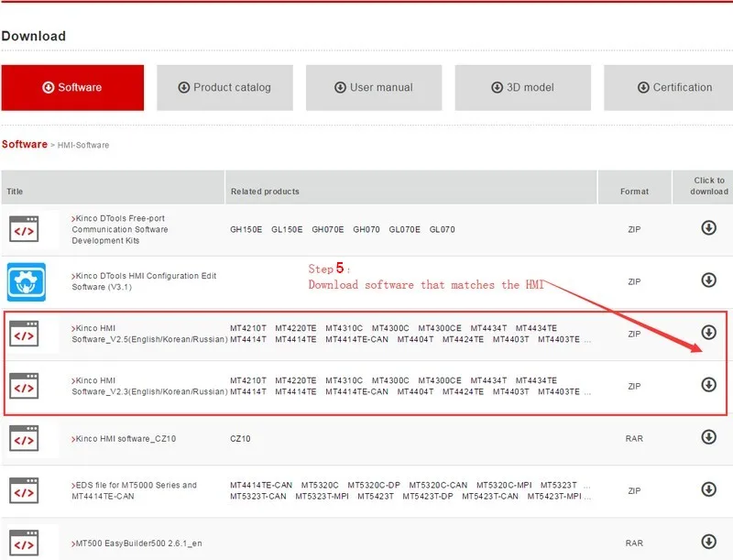This screenshot has height=560, width=733.
Task: Click GL150E in related products
Action: point(287,229)
